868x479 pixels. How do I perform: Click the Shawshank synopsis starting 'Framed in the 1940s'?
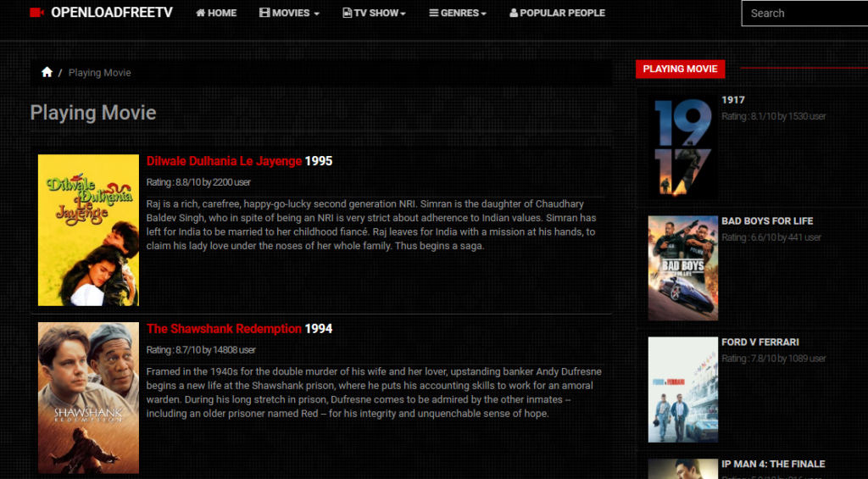(x=374, y=393)
